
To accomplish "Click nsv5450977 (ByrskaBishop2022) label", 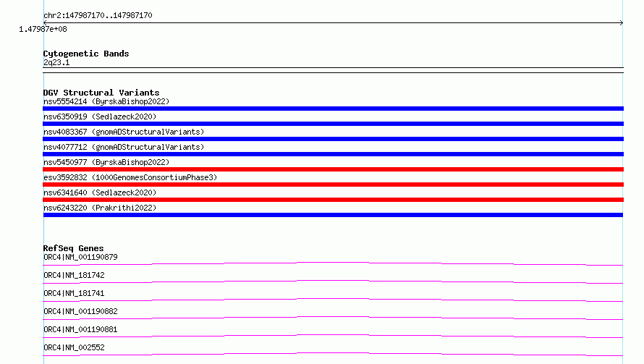I will [106, 162].
